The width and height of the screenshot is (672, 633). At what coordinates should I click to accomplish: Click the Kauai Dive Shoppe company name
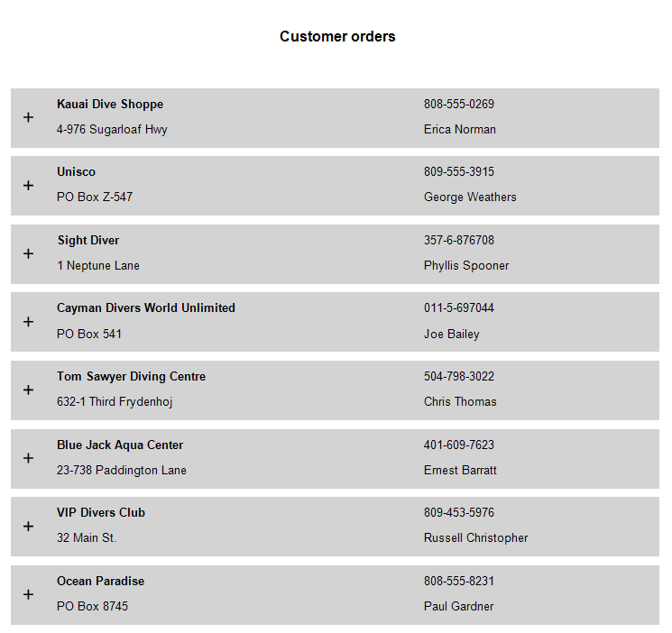(110, 105)
